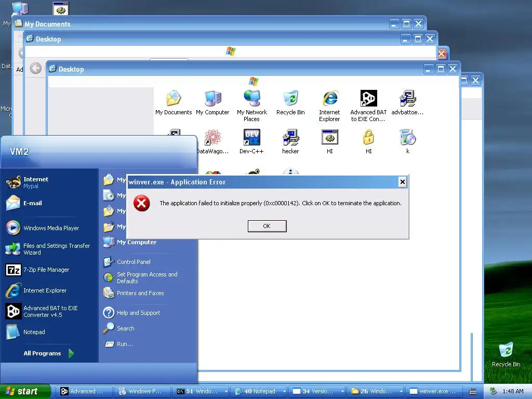Switch to Windows F... taskbar button
532x399 pixels.
(142, 391)
